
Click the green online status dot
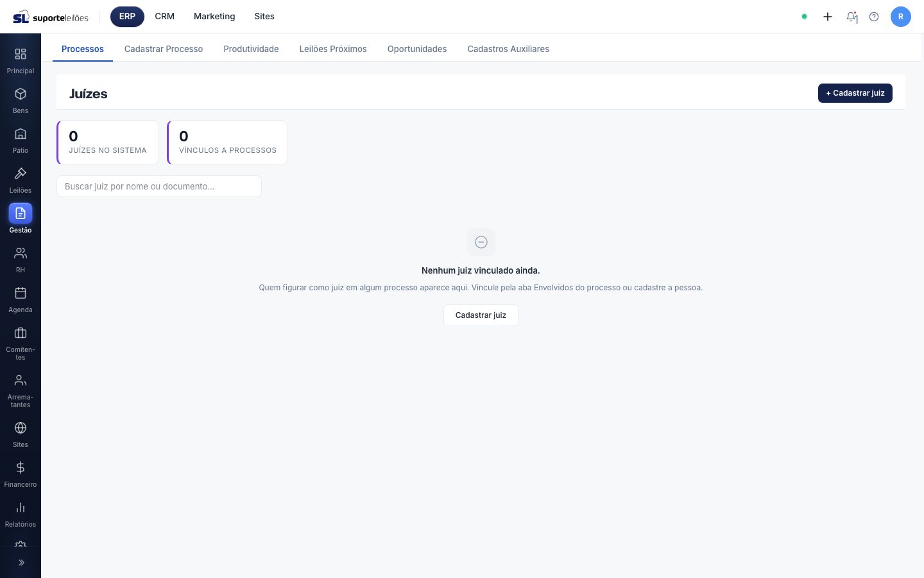tap(804, 17)
